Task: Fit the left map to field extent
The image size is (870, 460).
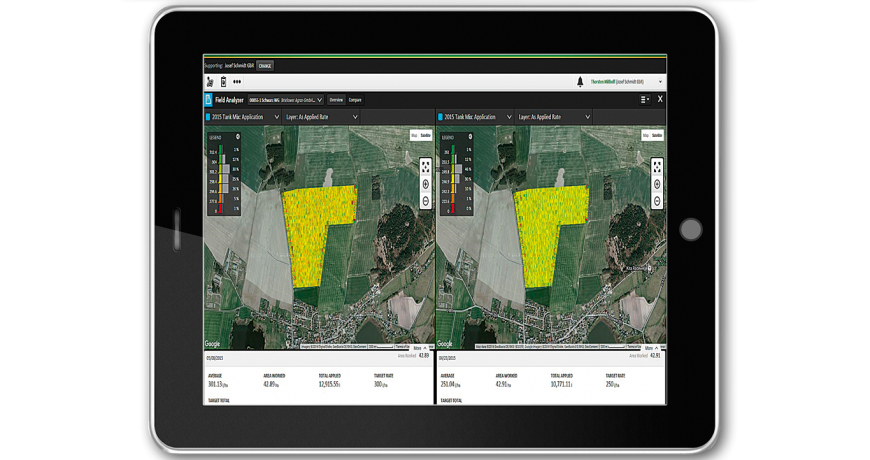Action: [426, 166]
